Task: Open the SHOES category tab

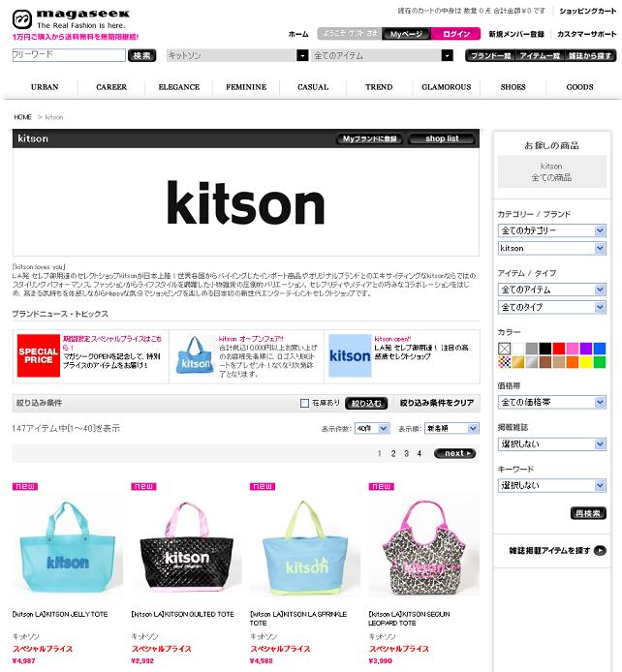Action: [x=513, y=87]
